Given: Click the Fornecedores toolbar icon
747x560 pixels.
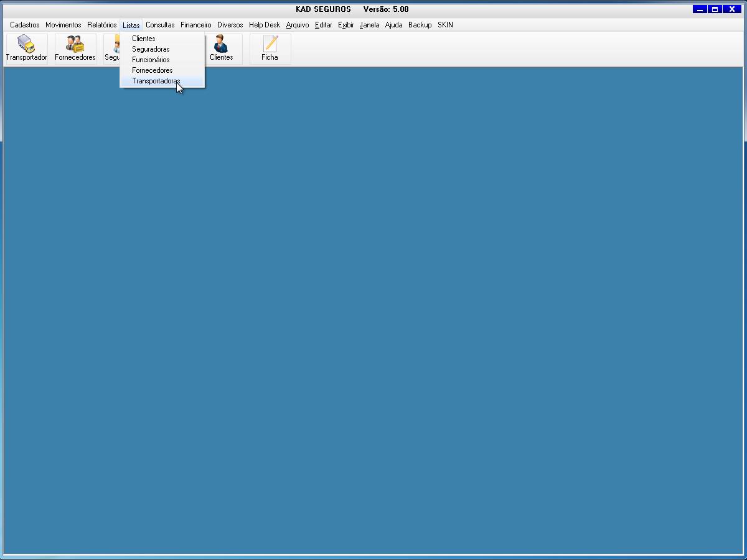Looking at the screenshot, I should tap(75, 49).
